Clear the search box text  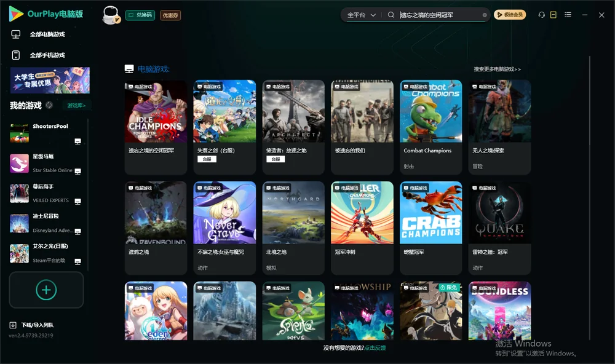tap(485, 15)
